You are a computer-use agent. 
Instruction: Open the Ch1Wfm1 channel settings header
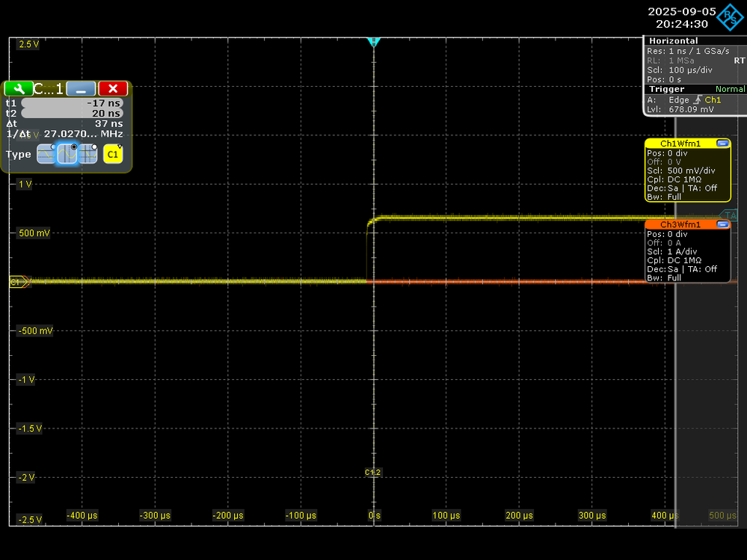(x=680, y=144)
